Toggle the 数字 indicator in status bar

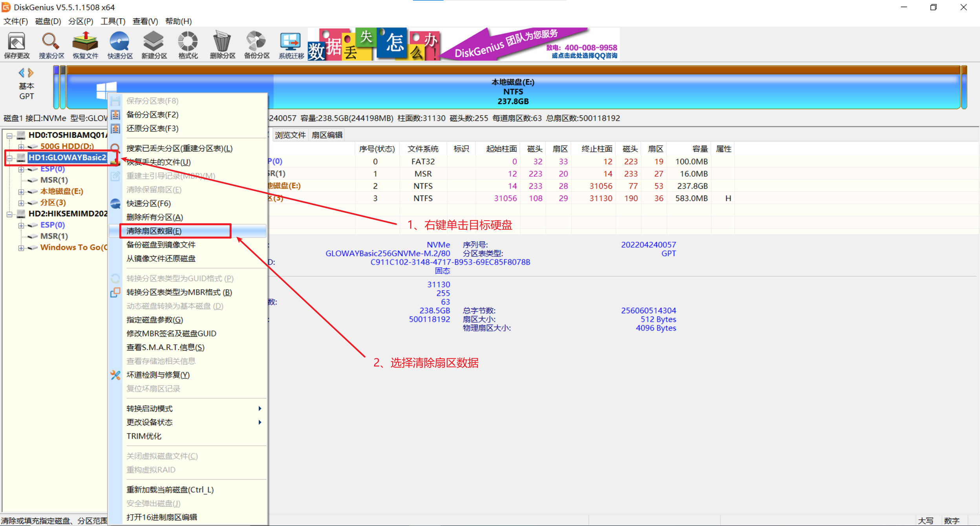[952, 521]
